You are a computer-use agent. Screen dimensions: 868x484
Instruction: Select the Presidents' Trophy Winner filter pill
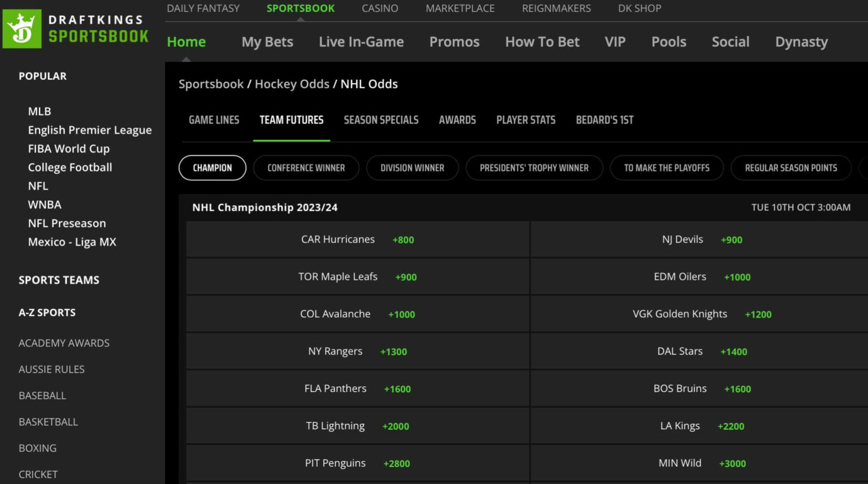point(534,168)
